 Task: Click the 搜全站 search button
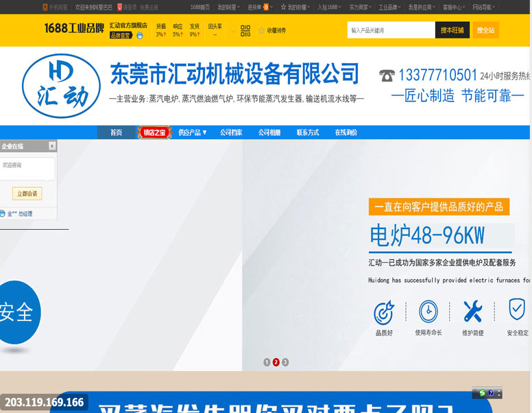coord(485,30)
